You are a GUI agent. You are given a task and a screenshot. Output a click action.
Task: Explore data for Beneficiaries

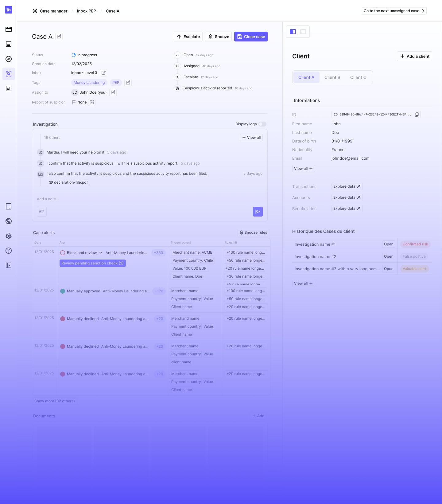pos(347,209)
